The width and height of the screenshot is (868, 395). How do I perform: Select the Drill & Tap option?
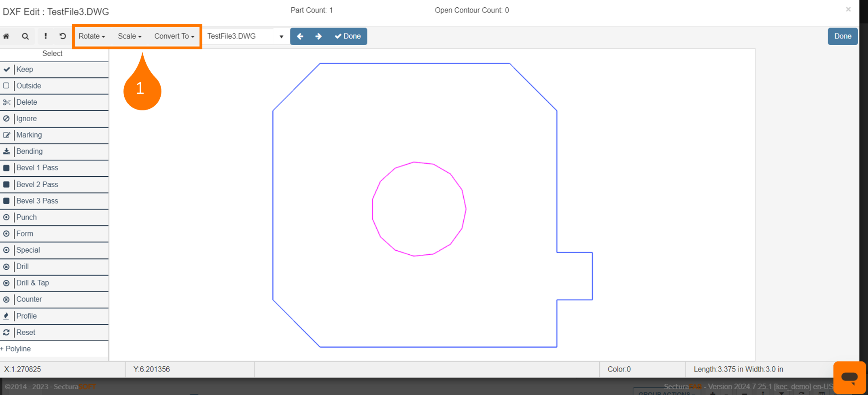32,283
